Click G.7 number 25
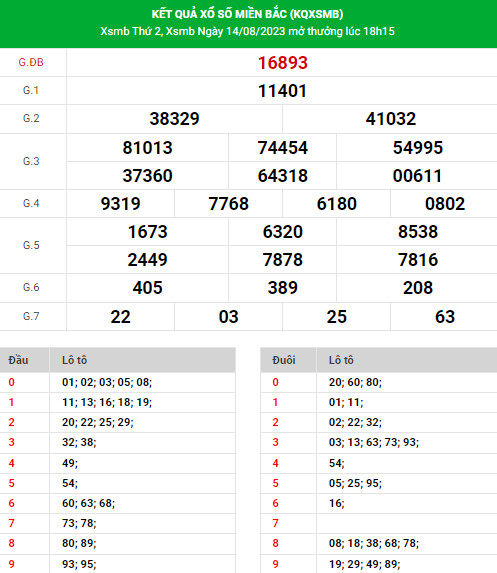Screen dimensions: 497x573 337,317
